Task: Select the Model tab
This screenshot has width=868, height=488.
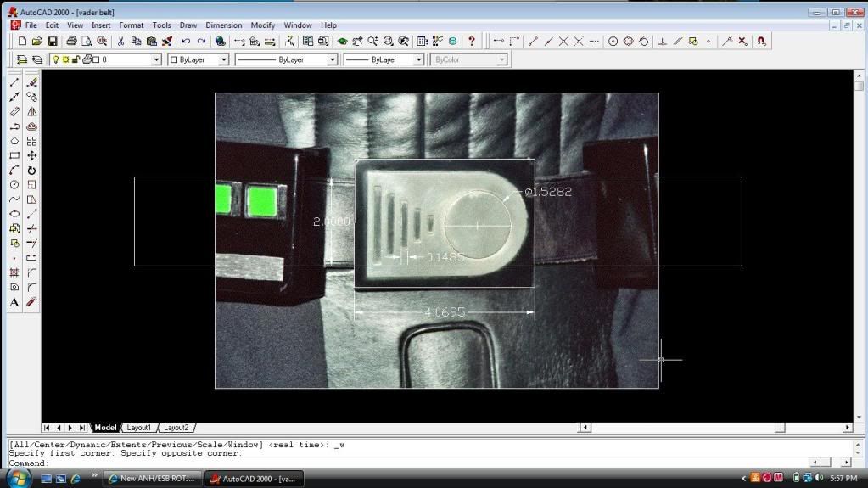Action: [x=105, y=428]
